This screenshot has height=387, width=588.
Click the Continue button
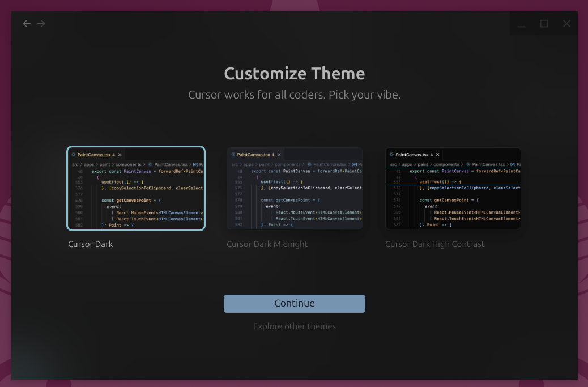[x=295, y=303]
